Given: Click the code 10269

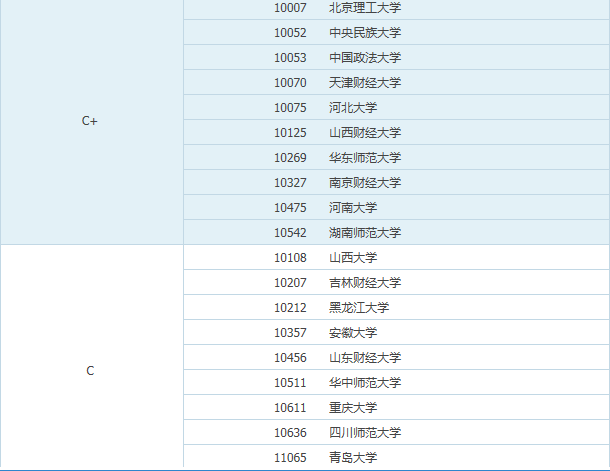Looking at the screenshot, I should coord(290,158).
